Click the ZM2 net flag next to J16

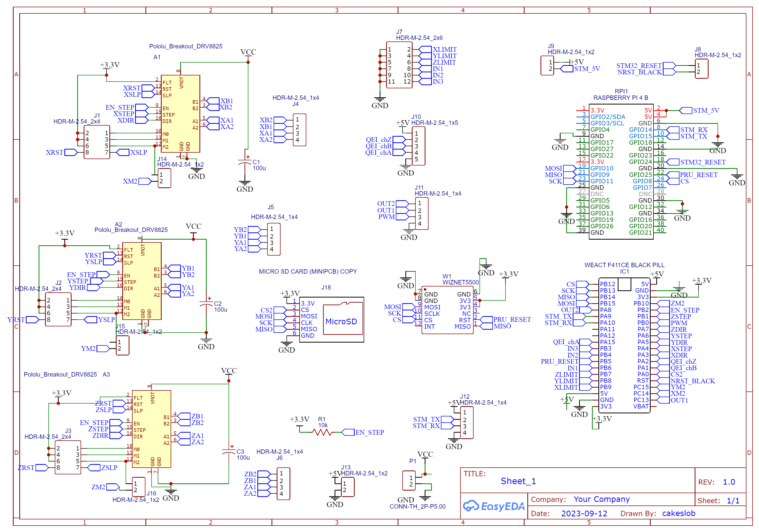click(106, 487)
